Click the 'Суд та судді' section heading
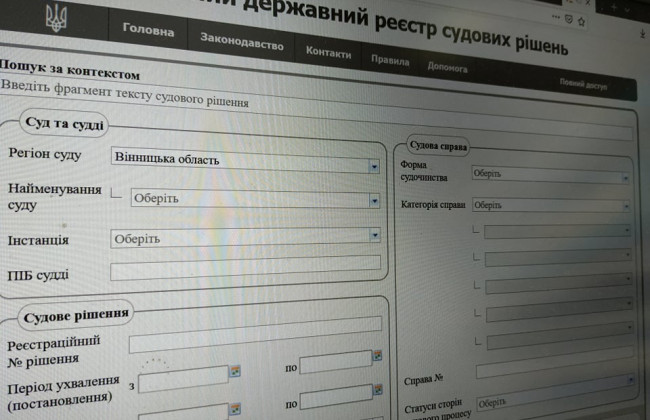 [64, 124]
